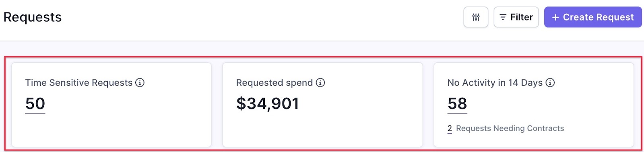
Task: Click the filter lines icon beside Filter
Action: point(503,17)
